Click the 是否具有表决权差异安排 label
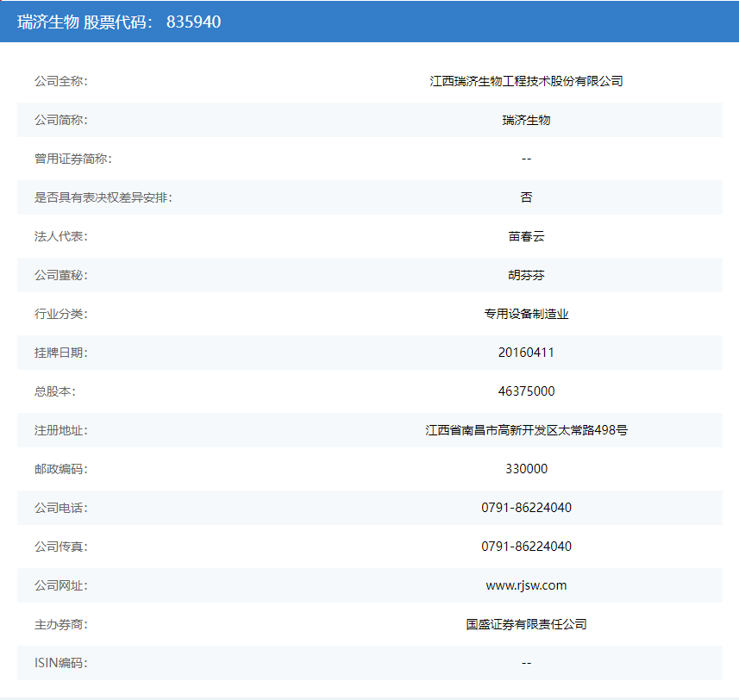Image resolution: width=739 pixels, height=700 pixels. [103, 197]
